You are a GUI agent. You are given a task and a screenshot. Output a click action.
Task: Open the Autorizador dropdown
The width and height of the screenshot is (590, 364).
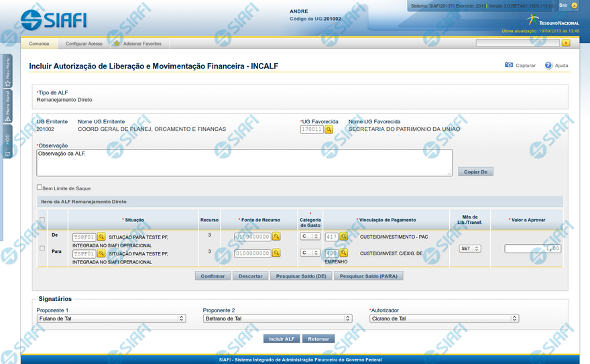444,318
